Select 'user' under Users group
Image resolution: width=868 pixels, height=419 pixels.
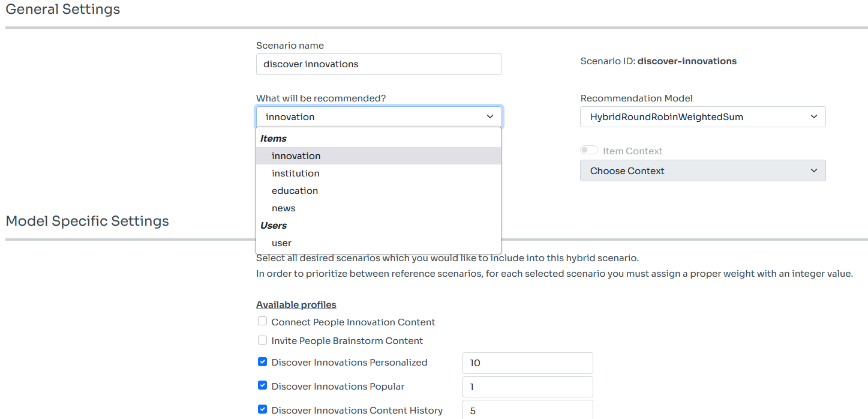coord(281,243)
